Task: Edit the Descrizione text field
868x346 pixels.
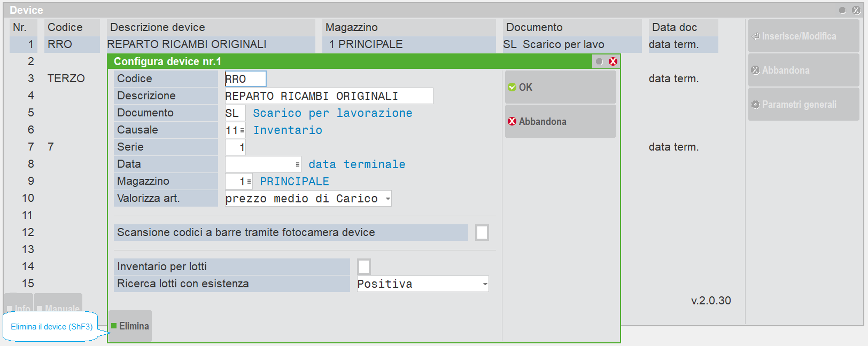Action: tap(328, 96)
